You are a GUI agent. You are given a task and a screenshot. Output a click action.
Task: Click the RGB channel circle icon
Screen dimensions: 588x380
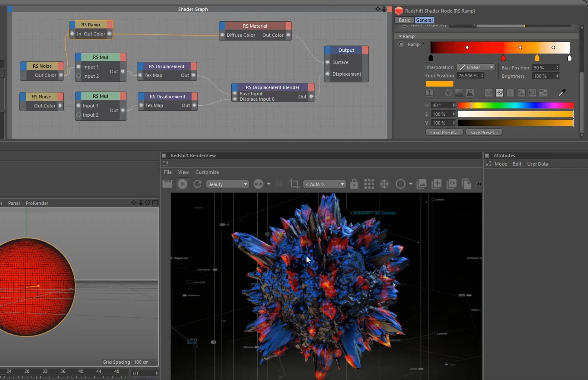click(x=258, y=184)
